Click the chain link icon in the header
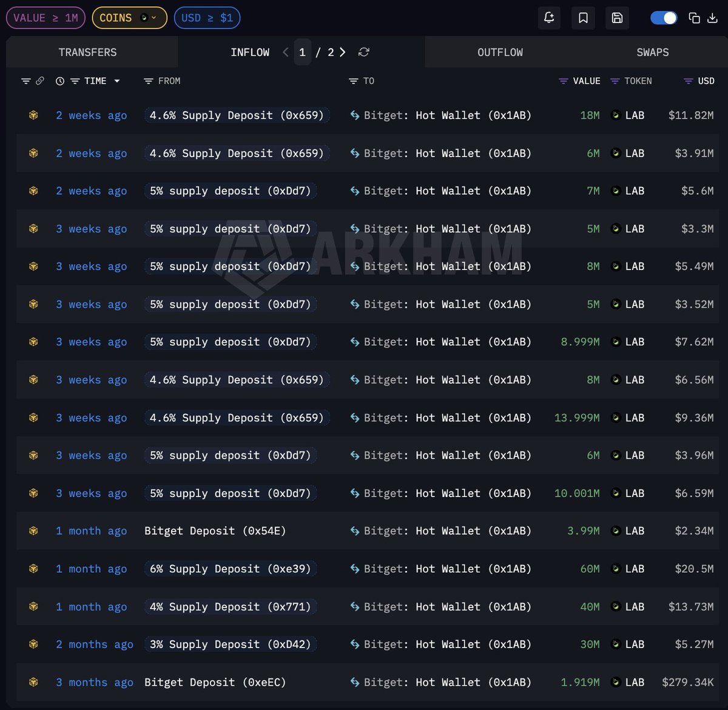The image size is (728, 710). click(40, 81)
